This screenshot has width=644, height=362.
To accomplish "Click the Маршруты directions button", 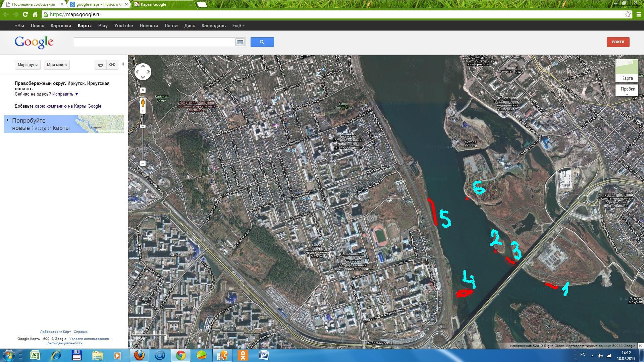I will [28, 65].
